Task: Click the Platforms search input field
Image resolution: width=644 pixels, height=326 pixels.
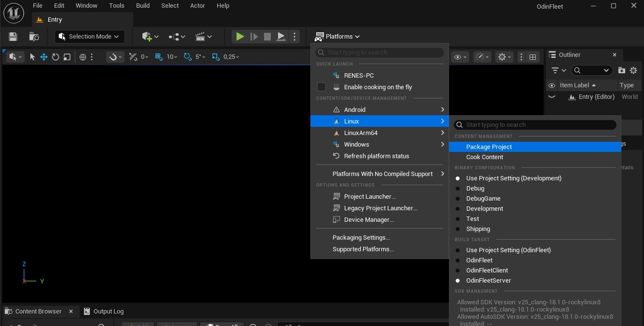Action: [x=379, y=52]
